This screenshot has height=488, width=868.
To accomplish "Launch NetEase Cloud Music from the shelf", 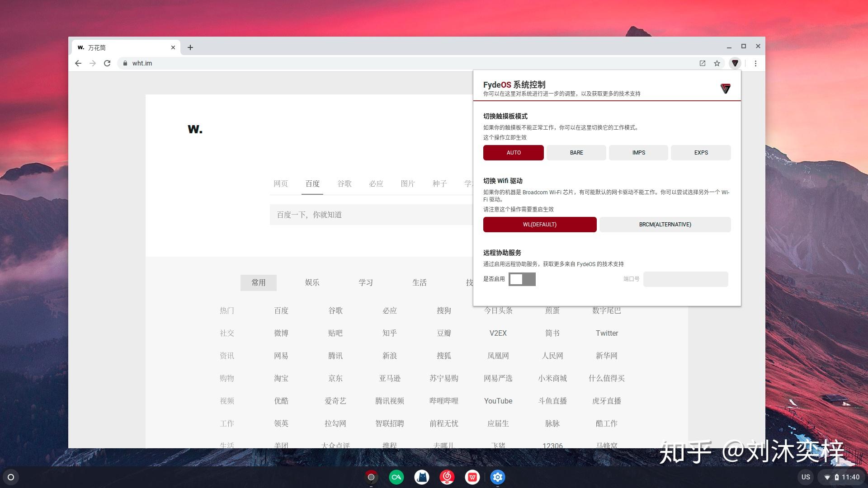I will coord(447,477).
